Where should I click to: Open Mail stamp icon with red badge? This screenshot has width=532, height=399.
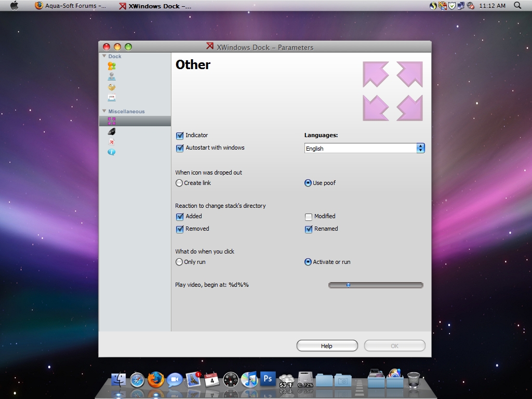(193, 379)
